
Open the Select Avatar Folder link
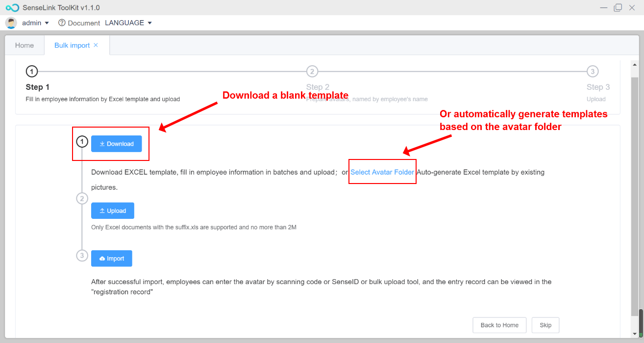point(382,172)
